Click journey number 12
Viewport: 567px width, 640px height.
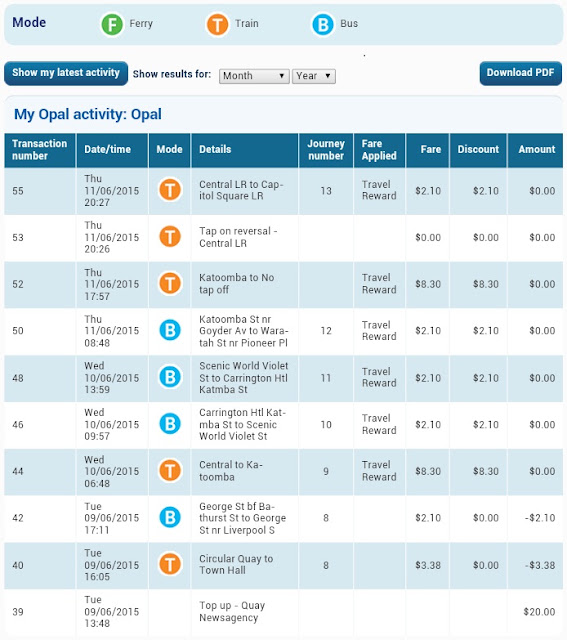(x=326, y=331)
